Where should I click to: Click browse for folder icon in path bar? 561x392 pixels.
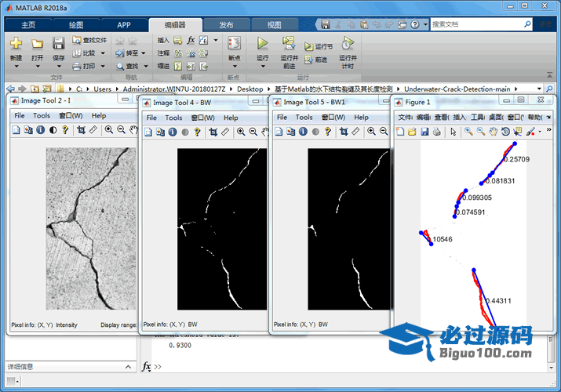(x=47, y=89)
